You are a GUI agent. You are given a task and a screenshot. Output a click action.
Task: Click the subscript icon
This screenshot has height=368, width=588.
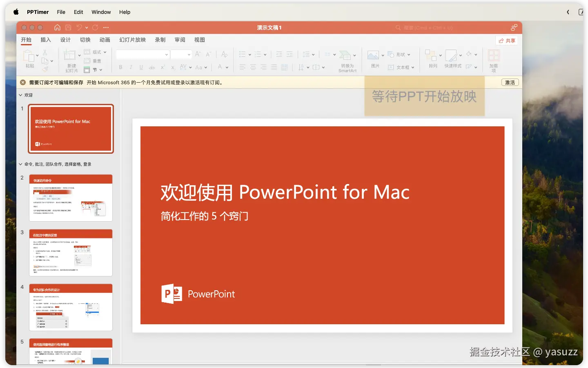[173, 67]
